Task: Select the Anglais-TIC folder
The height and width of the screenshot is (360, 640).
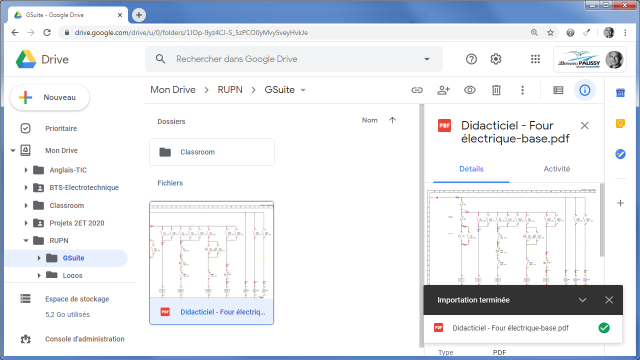Action: coord(68,170)
